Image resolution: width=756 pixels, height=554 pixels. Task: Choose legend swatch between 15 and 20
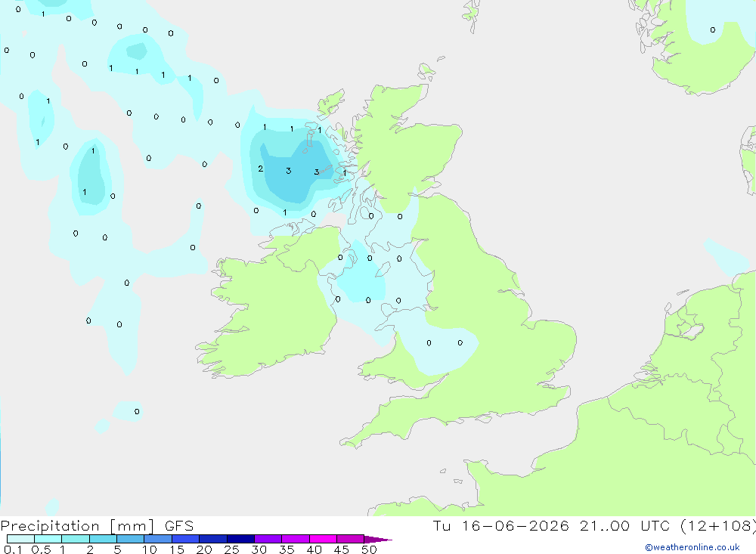(185, 539)
